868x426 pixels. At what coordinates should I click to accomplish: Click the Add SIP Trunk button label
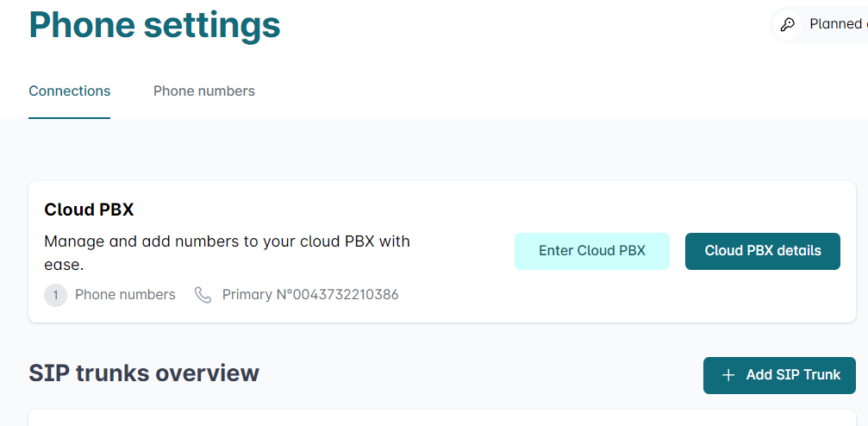pos(793,375)
